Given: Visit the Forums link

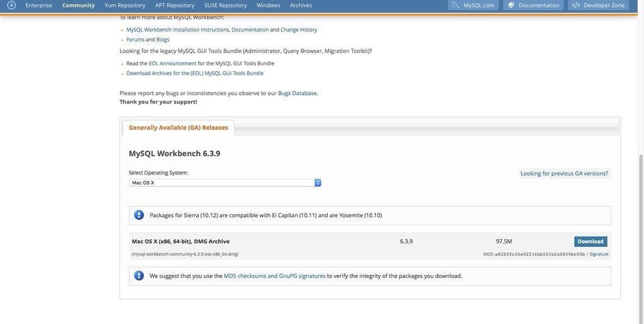Looking at the screenshot, I should pyautogui.click(x=135, y=40).
